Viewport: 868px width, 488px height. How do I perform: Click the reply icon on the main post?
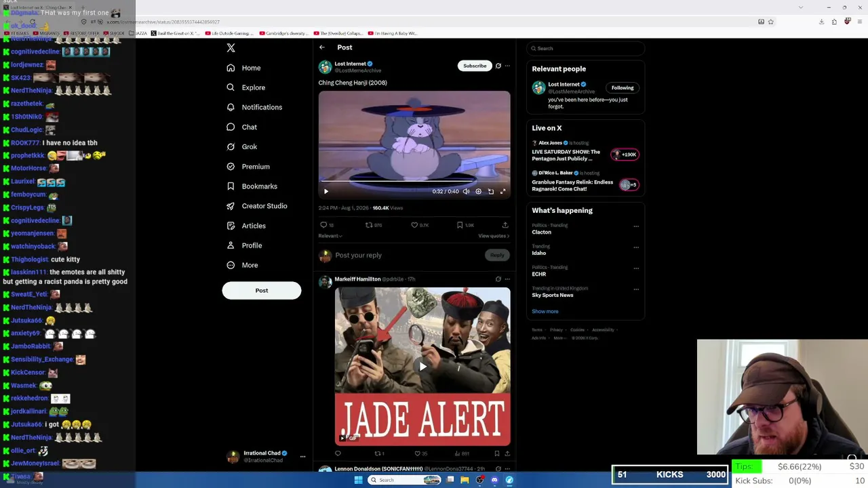(323, 225)
